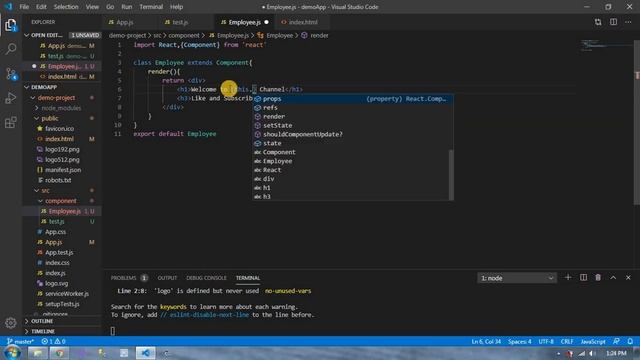
Task: Open App.css in the explorer tree
Action: point(55,232)
